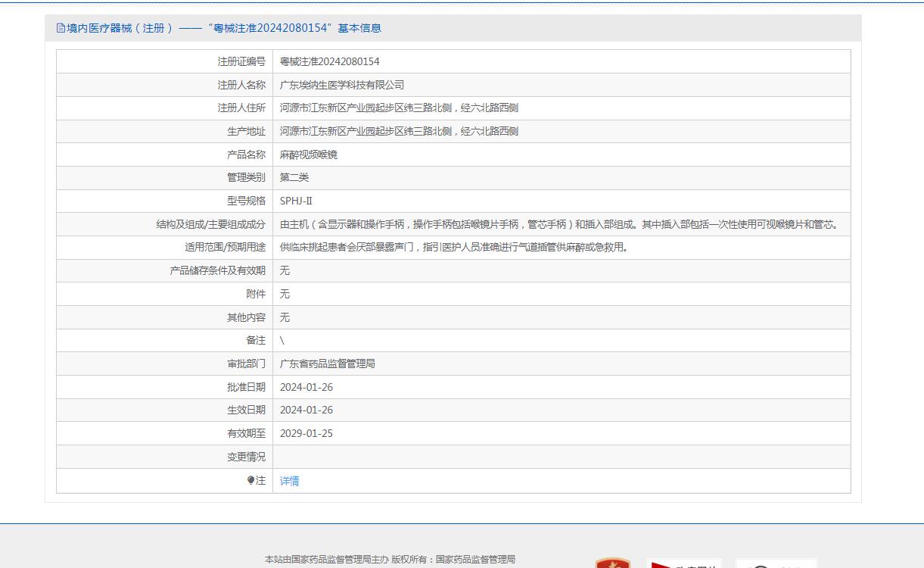Click the 结构及组成/主要组成成分 label
This screenshot has height=568, width=924.
coord(211,224)
